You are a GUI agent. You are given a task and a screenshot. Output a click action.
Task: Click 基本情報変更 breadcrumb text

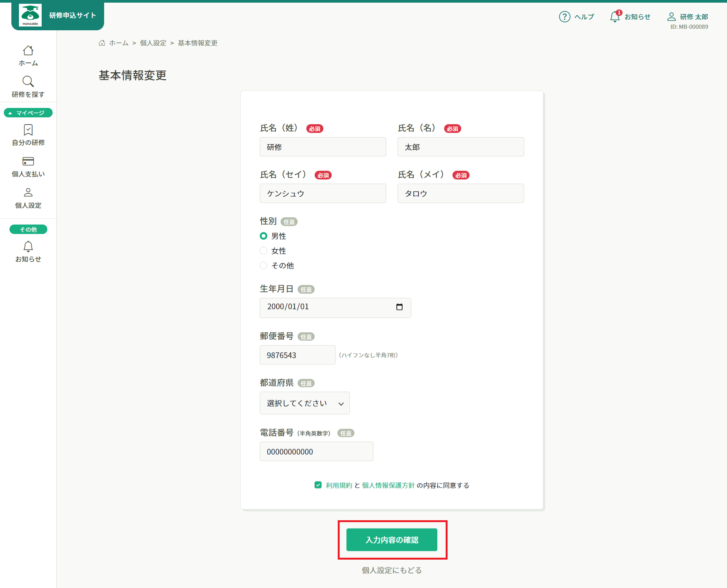(x=198, y=43)
